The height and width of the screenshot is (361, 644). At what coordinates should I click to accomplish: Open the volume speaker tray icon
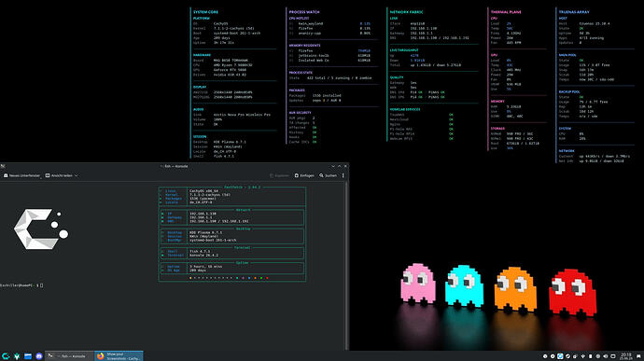pyautogui.click(x=606, y=356)
